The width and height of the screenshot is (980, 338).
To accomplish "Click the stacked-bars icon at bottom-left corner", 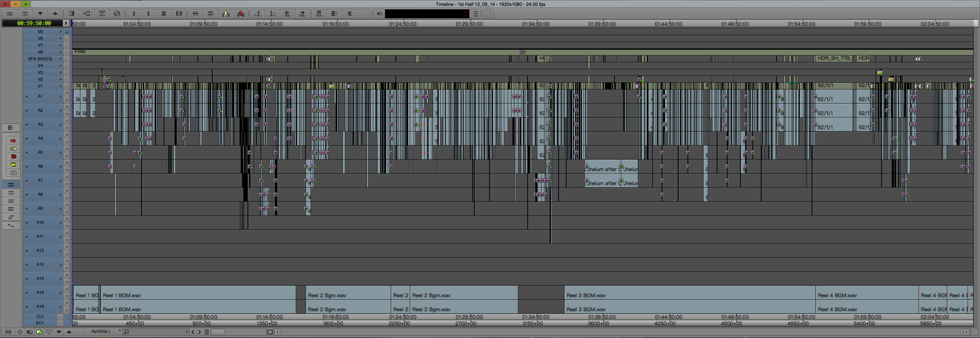I will point(8,332).
